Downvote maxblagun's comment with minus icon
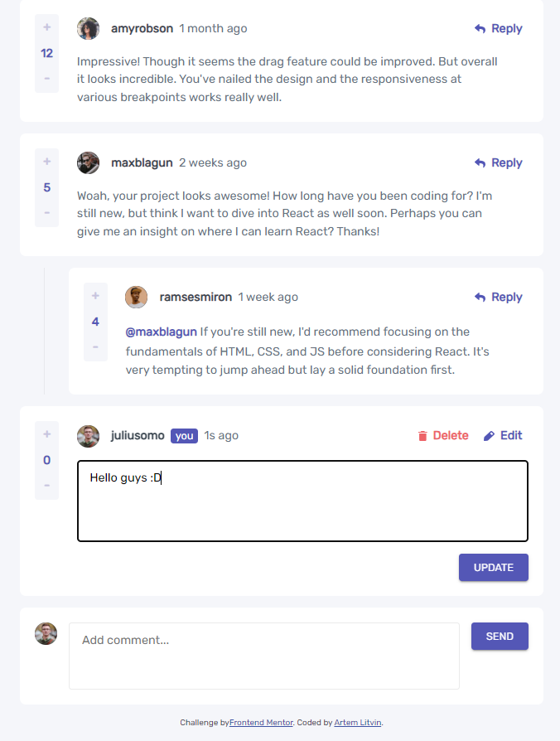560x741 pixels. click(46, 213)
